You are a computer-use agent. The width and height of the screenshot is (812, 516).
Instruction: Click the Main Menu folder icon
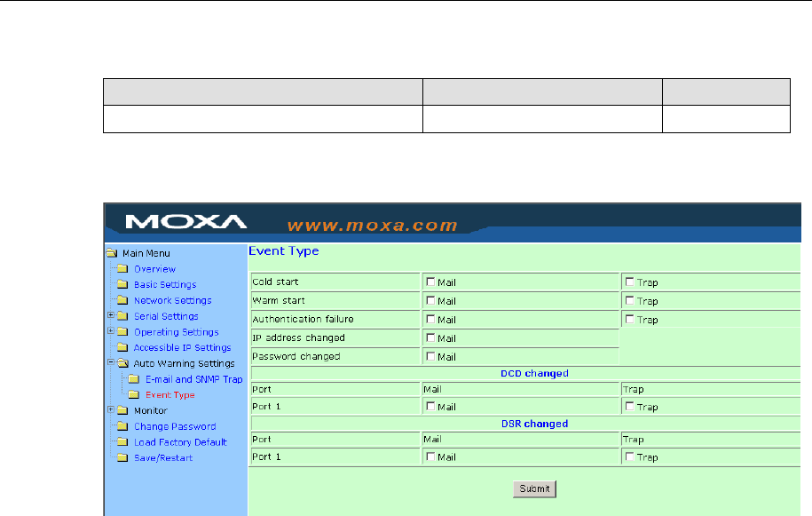[x=112, y=253]
